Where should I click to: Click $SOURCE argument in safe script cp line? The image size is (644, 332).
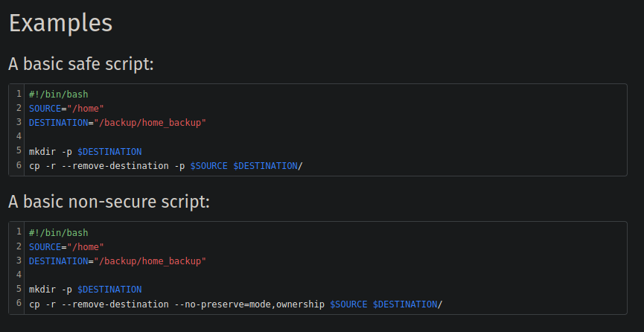[208, 165]
